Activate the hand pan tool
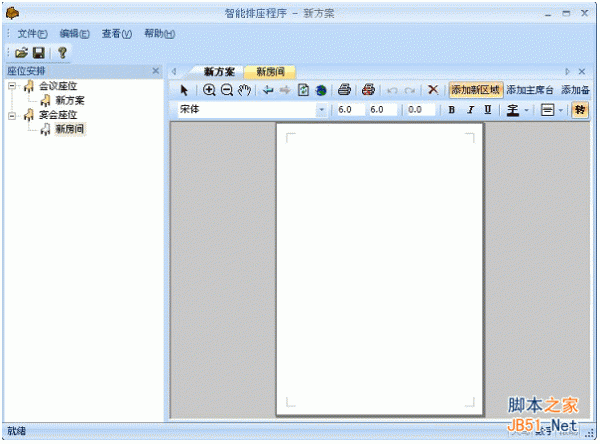The width and height of the screenshot is (600, 444). pyautogui.click(x=244, y=90)
